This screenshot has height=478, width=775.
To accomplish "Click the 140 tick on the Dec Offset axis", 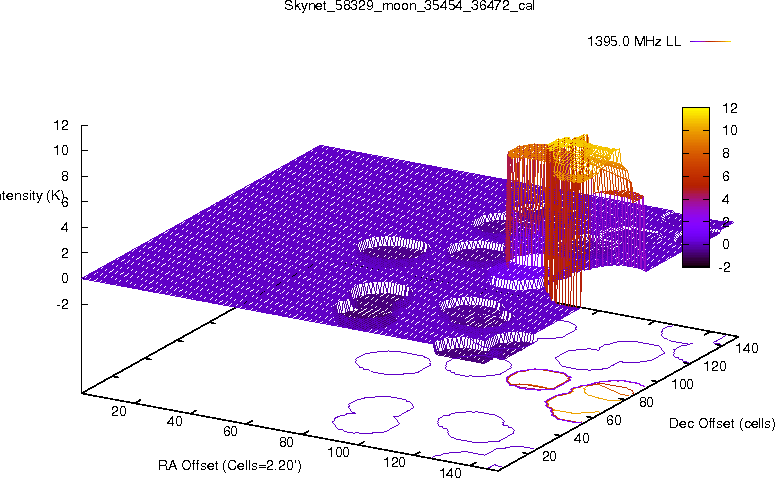I will coord(747,348).
